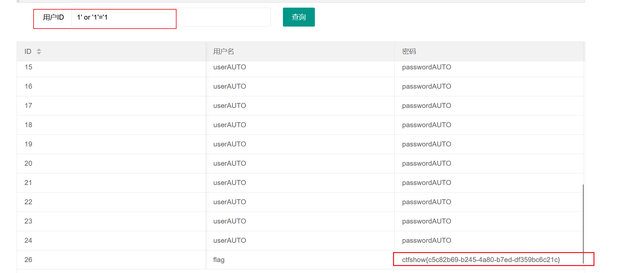Click ID cell 21 in the table

pos(111,183)
